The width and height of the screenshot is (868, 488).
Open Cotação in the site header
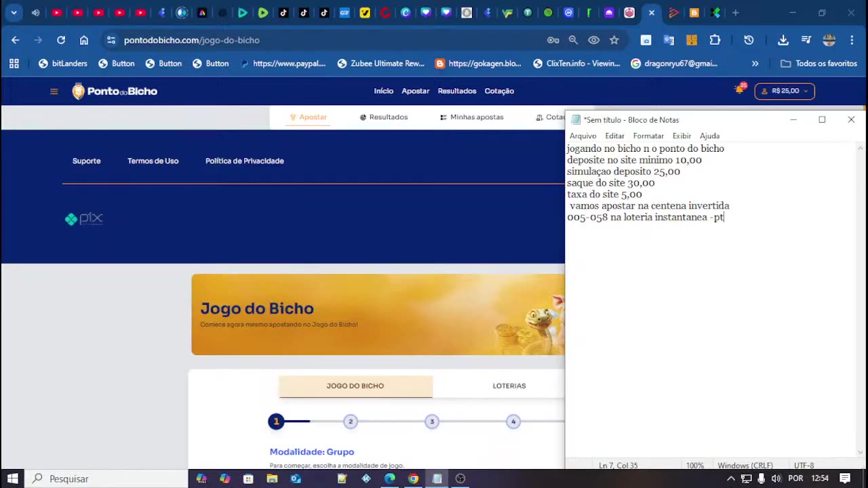(x=499, y=91)
